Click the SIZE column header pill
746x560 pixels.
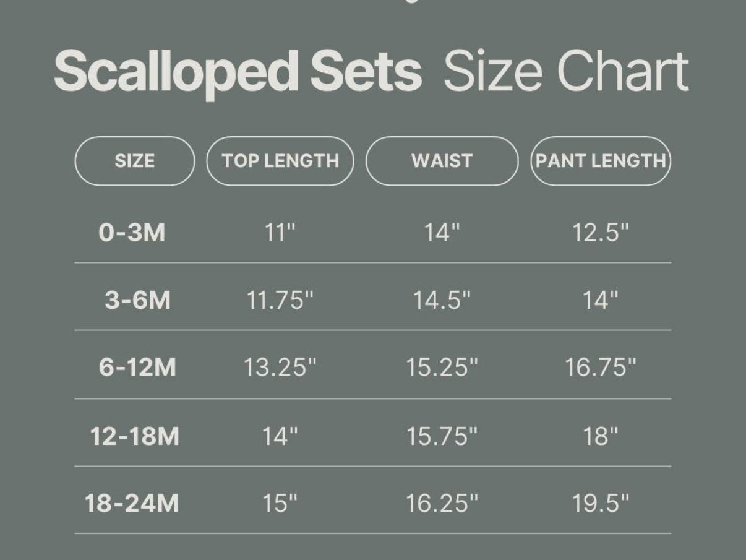134,161
